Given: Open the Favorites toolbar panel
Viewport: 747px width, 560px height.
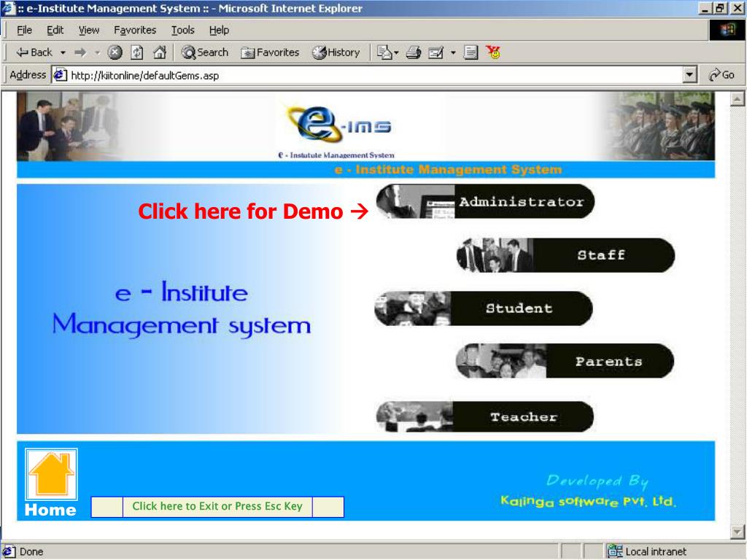Looking at the screenshot, I should point(271,52).
